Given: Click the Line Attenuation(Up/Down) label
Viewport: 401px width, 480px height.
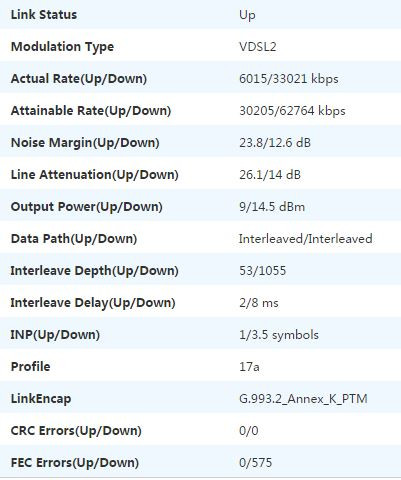Looking at the screenshot, I should tap(94, 175).
